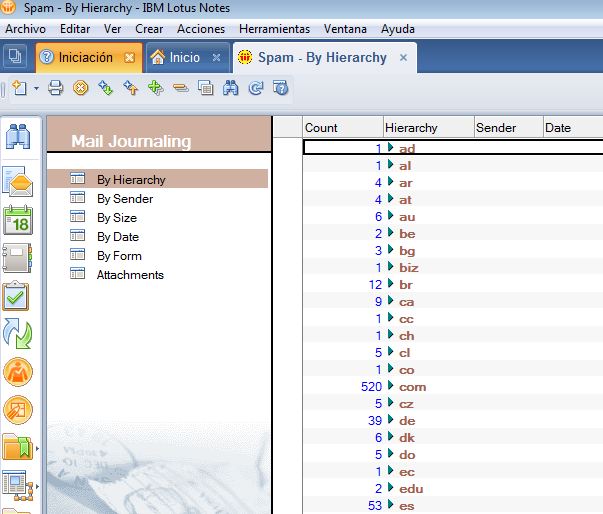Select the Spam - By Hierarchy tab
Image resolution: width=603 pixels, height=514 pixels.
(322, 58)
